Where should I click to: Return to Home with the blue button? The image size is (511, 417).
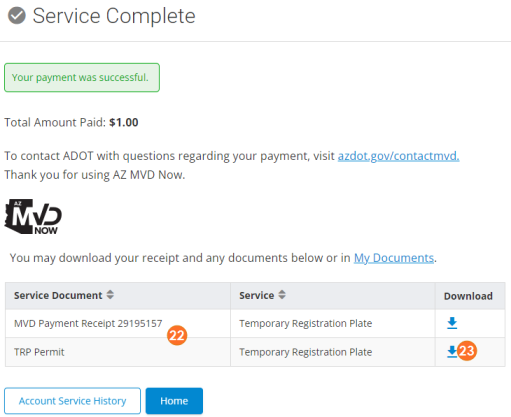click(174, 401)
